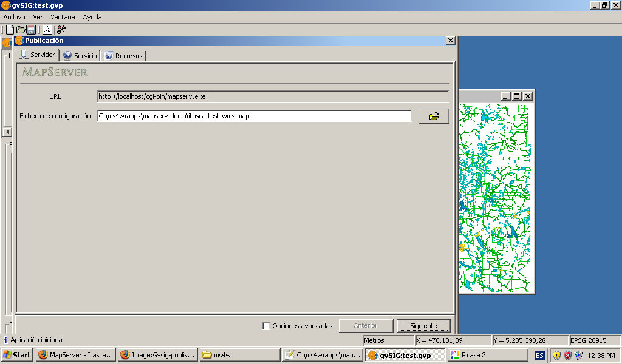
Task: Open the project manager window icon
Action: 47,30
